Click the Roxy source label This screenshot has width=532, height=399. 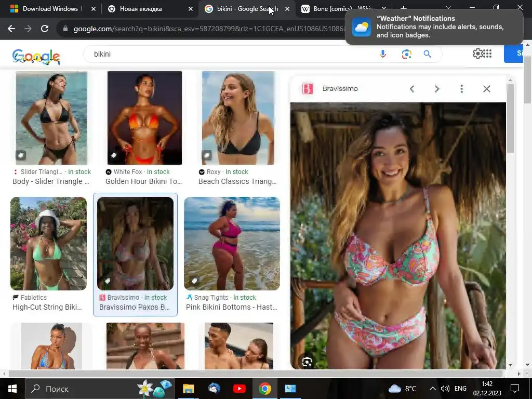pyautogui.click(x=214, y=172)
